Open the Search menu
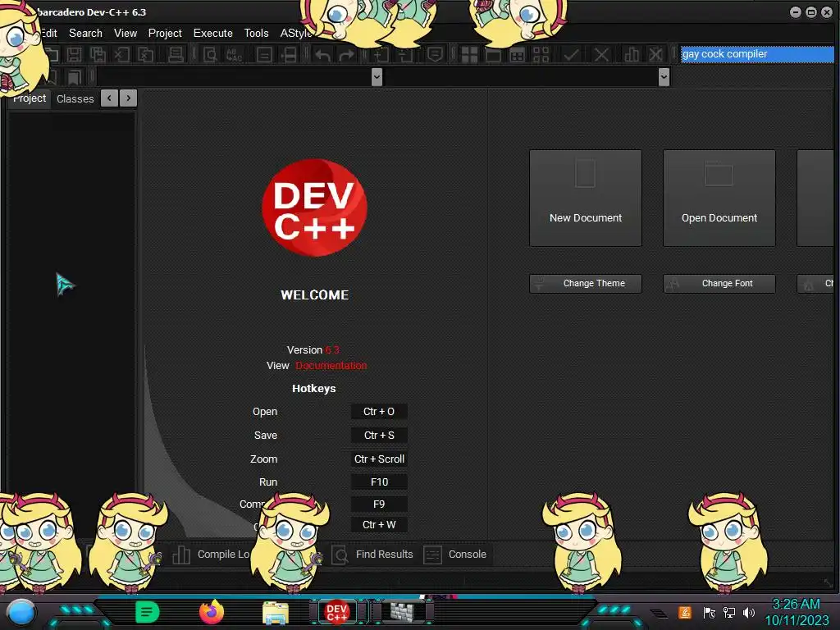This screenshot has width=840, height=630. [x=85, y=33]
